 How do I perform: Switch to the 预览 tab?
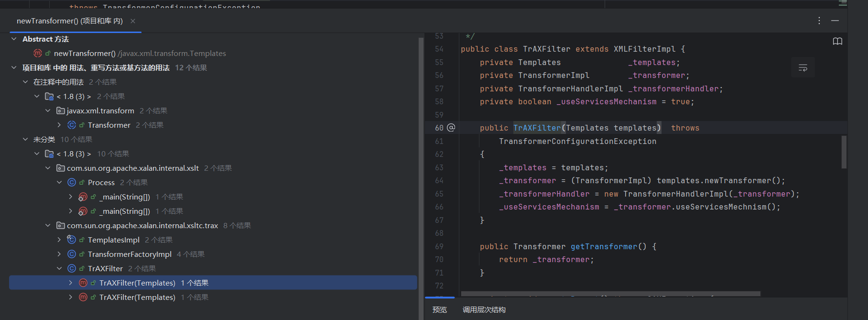pyautogui.click(x=439, y=309)
